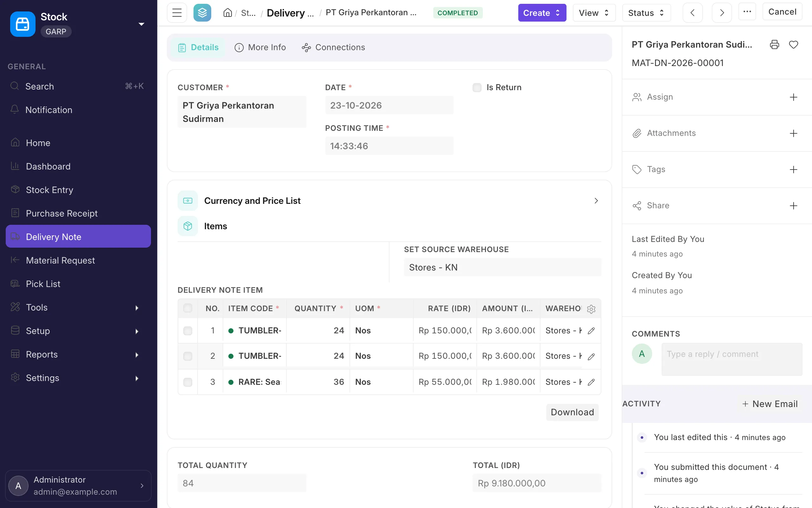Open Pick List in the sidebar

tap(78, 284)
